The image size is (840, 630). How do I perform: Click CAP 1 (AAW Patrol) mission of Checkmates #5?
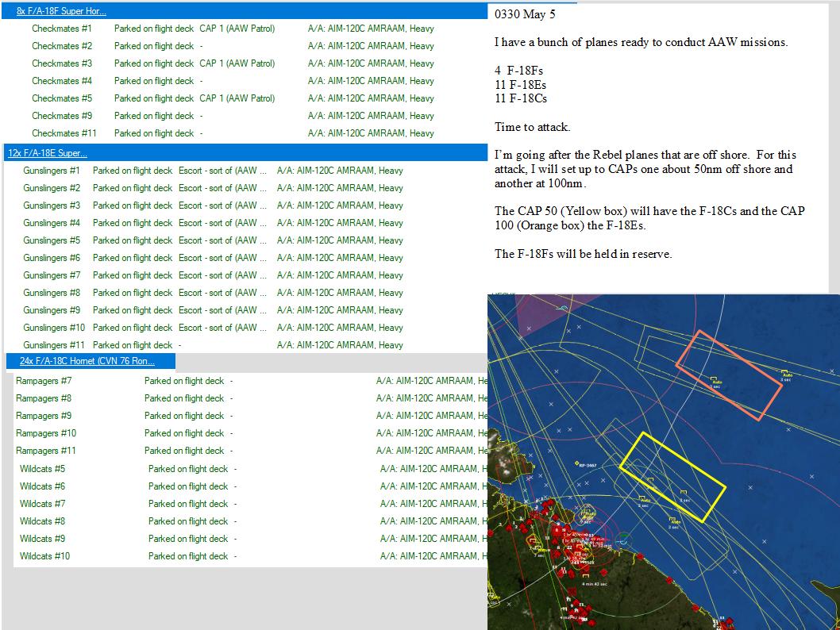click(237, 98)
